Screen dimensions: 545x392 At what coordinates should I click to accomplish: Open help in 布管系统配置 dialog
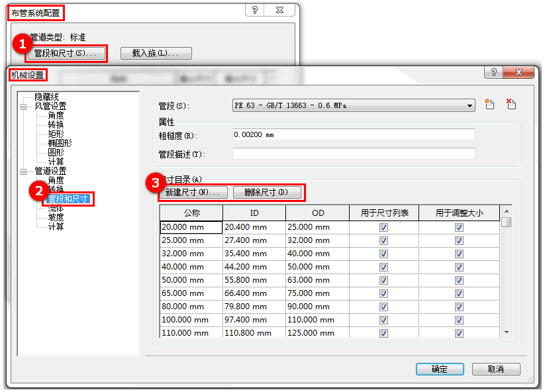point(255,10)
